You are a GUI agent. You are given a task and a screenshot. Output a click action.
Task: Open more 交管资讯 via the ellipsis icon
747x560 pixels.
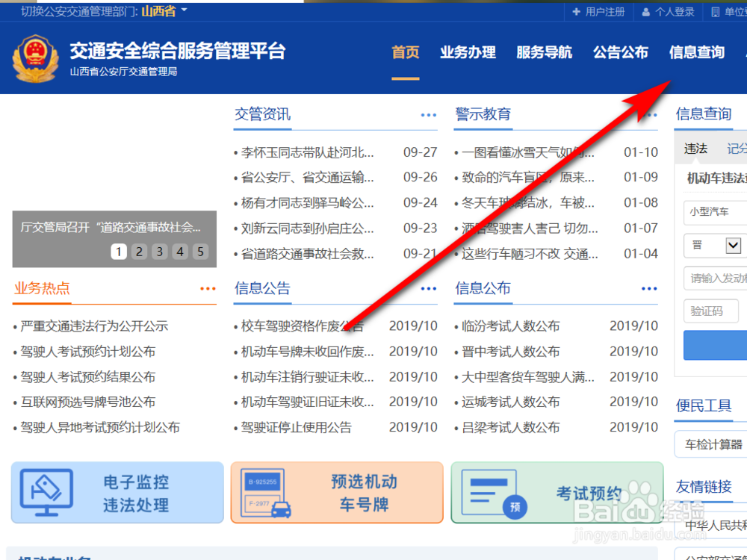428,114
